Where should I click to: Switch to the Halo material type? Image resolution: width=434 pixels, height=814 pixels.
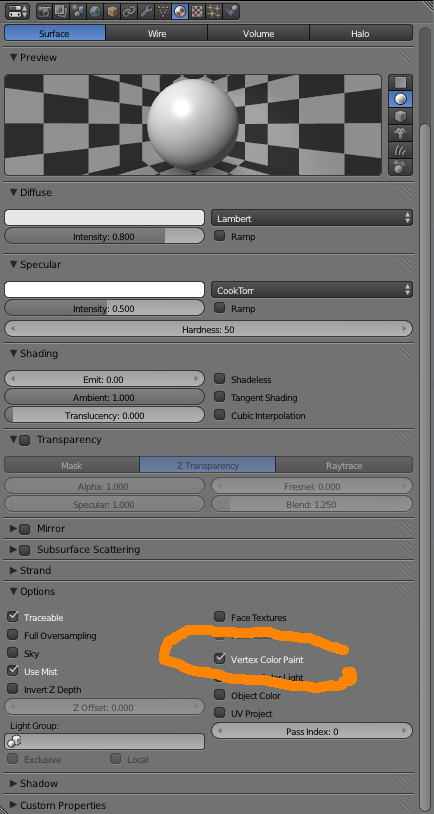point(360,33)
